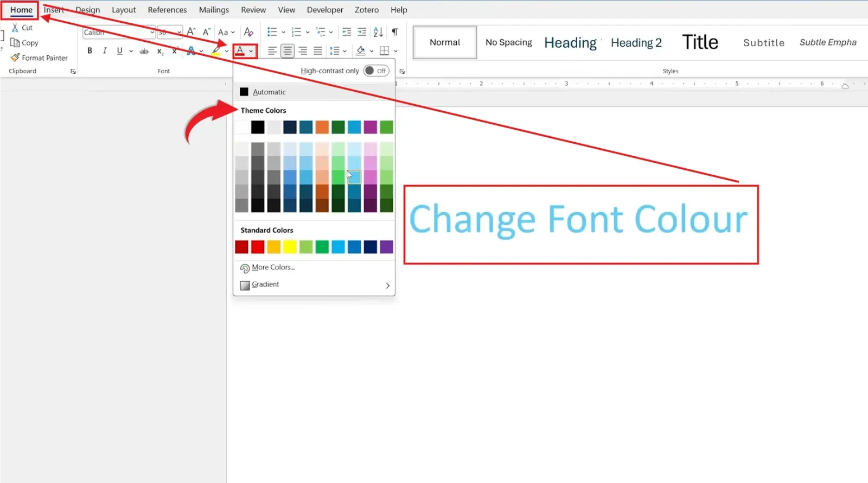Viewport: 868px width, 483px height.
Task: Apply the Normal style
Action: click(445, 42)
